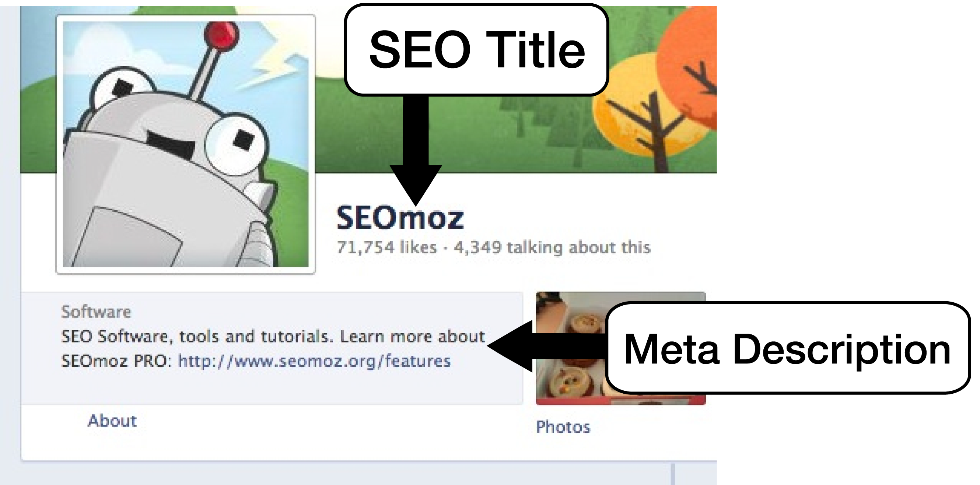Click the SEO Title annotation box

[476, 50]
